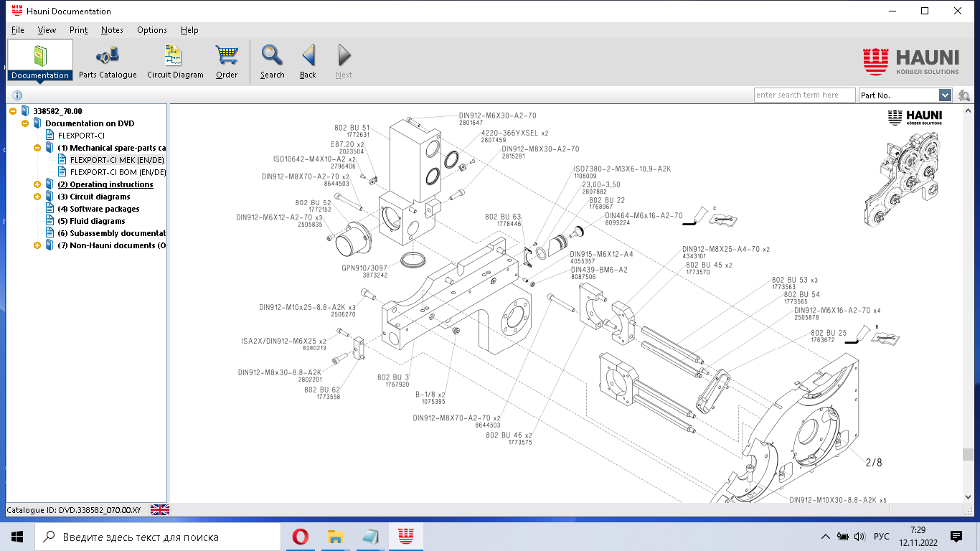Open (2) Operating instructions link
980x551 pixels.
[105, 184]
